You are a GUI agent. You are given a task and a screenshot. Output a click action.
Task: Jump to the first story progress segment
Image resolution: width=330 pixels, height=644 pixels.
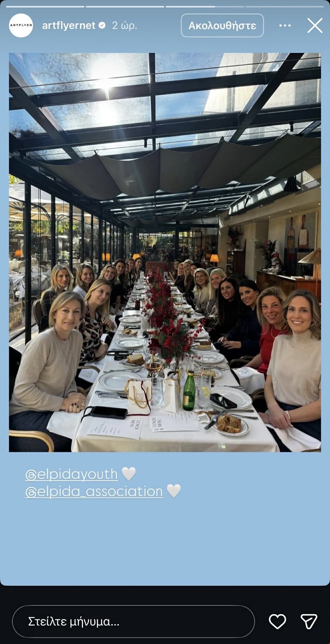pyautogui.click(x=45, y=7)
